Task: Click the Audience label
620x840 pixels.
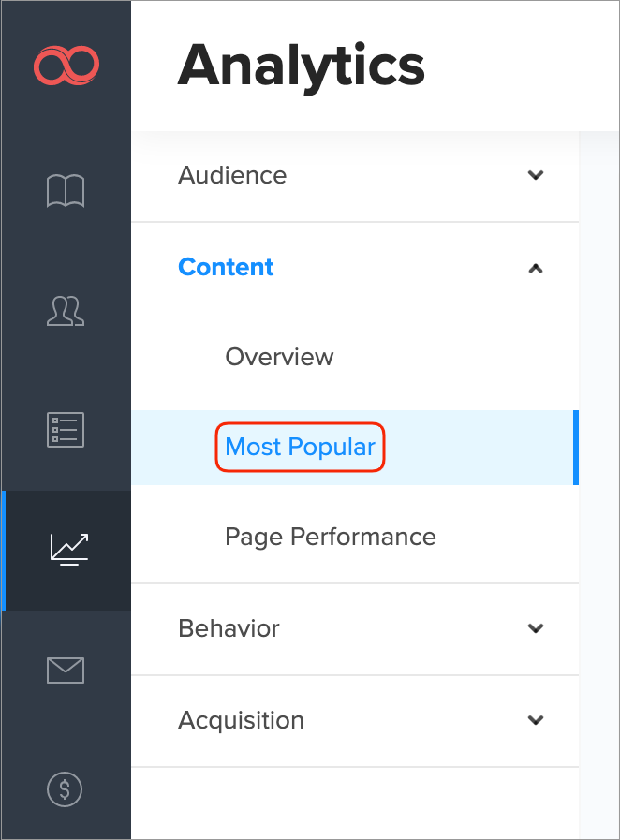Action: pos(232,175)
